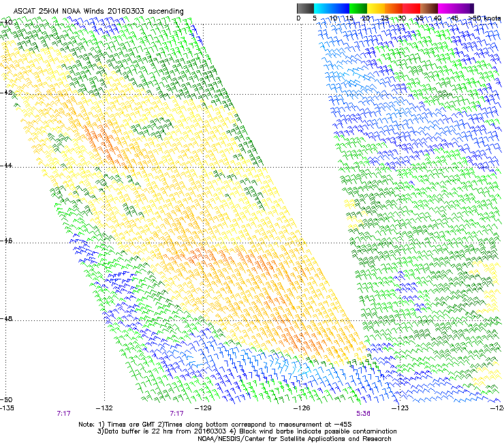This screenshot has height=443, width=504.
Task: Click the 'Note: 1) Times are GMT' line
Action: 215,425
